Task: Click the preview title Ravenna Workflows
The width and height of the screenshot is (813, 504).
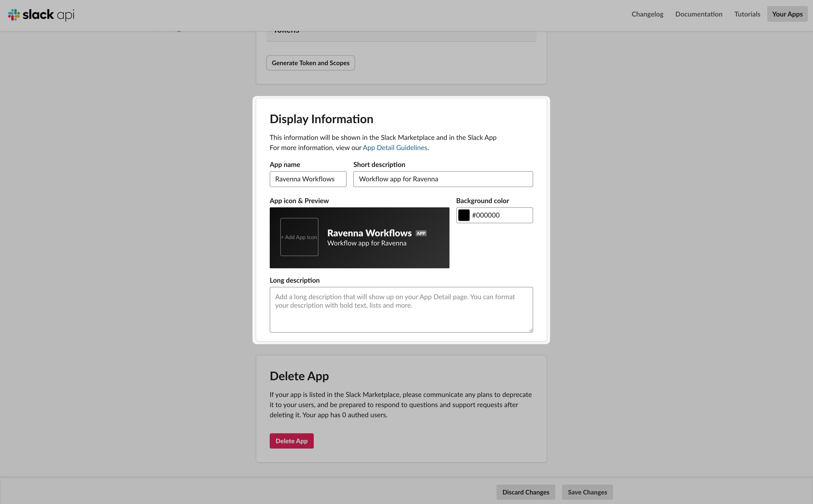Action: (x=369, y=233)
